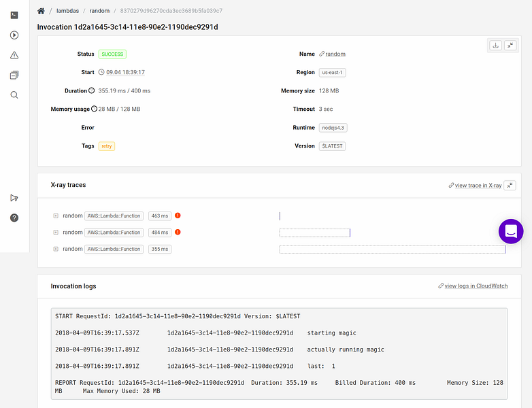
Task: Click the Duration info icon
Action: click(x=92, y=90)
